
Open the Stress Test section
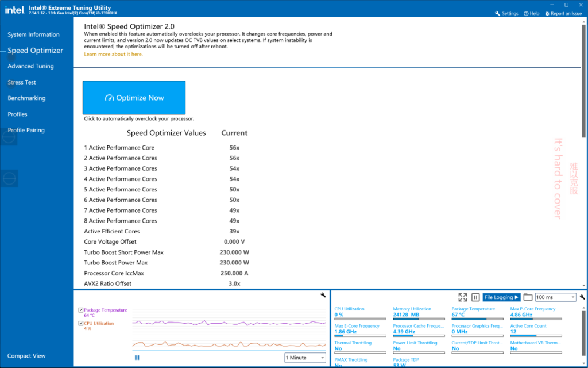22,82
